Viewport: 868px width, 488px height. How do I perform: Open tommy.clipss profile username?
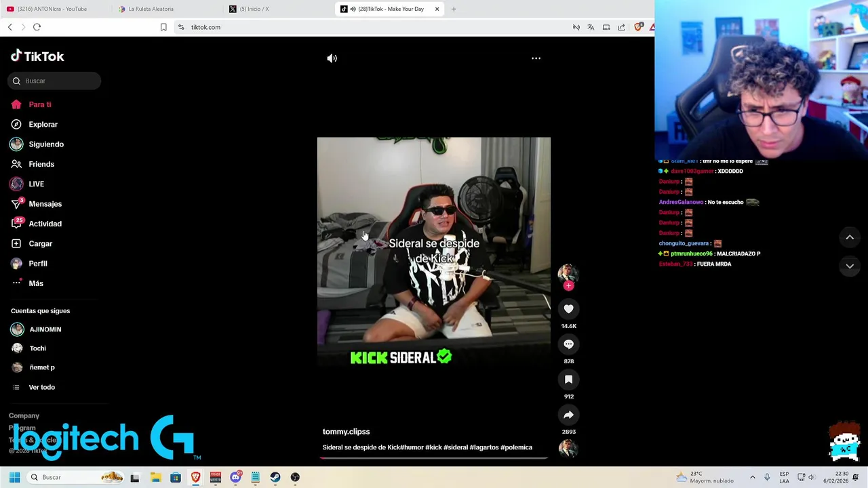[x=346, y=432]
